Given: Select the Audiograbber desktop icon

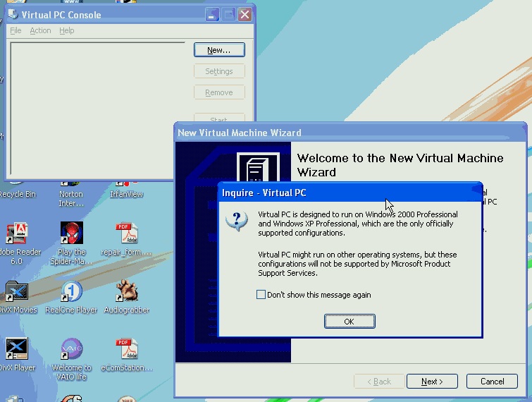Looking at the screenshot, I should (127, 291).
